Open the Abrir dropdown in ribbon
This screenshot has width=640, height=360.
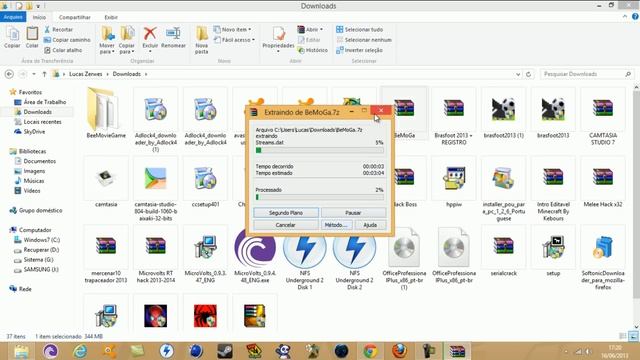point(310,29)
